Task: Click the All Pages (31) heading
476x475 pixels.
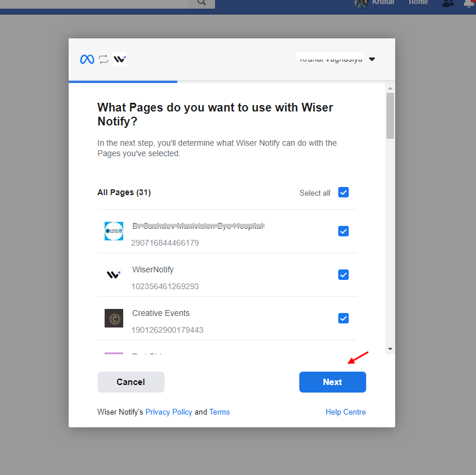Action: coord(124,192)
